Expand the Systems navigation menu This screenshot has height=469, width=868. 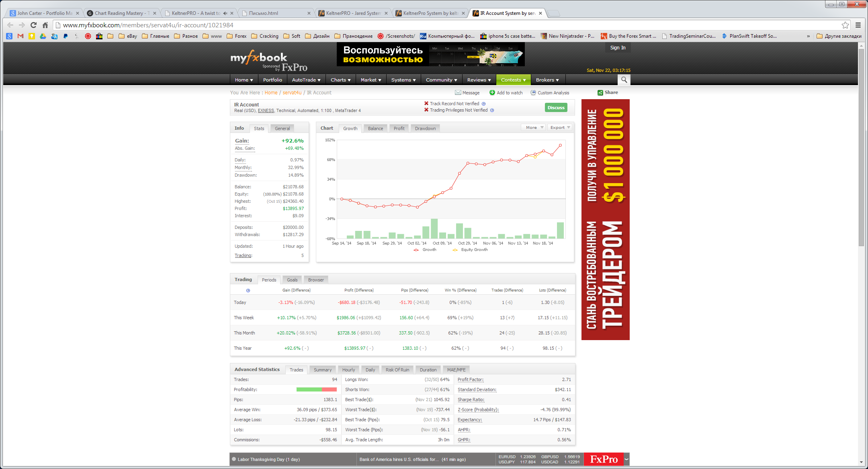[x=403, y=80]
